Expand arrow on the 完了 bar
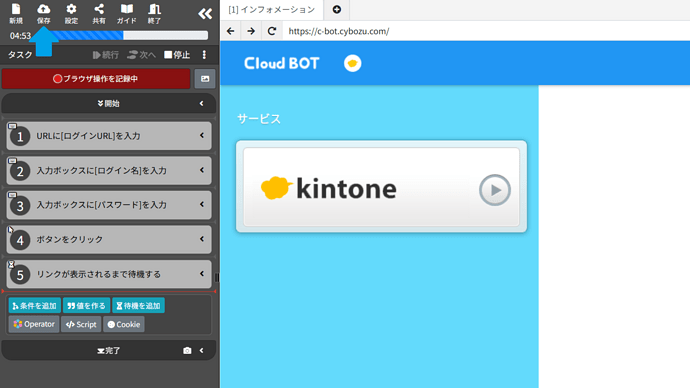The height and width of the screenshot is (388, 690). (202, 351)
